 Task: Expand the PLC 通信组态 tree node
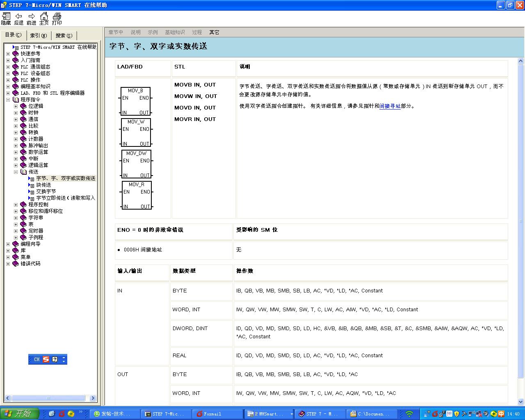[x=8, y=67]
